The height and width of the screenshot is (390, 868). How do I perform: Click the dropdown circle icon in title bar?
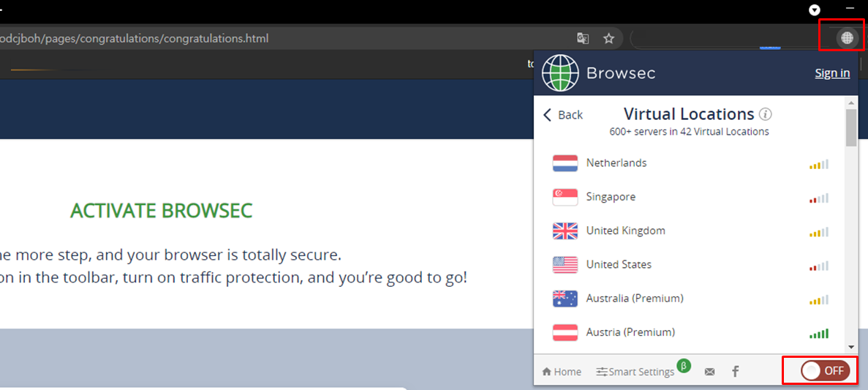click(815, 10)
